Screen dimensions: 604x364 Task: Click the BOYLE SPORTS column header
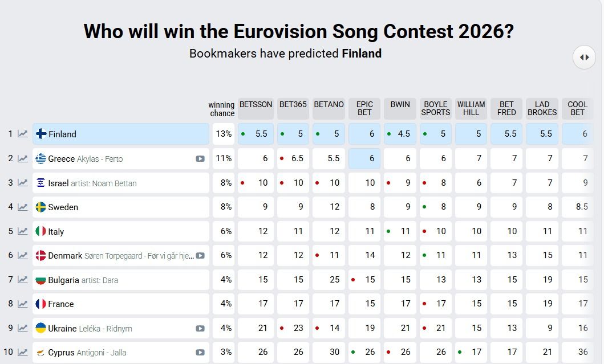coord(436,108)
